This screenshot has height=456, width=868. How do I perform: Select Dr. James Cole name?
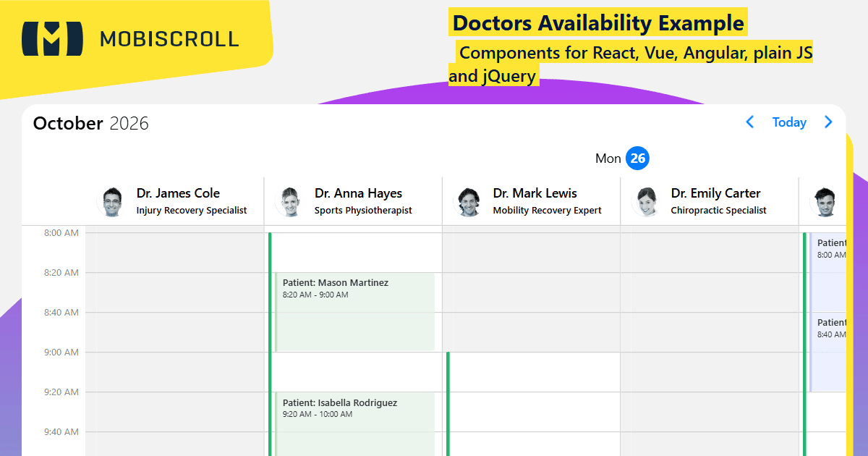point(178,193)
